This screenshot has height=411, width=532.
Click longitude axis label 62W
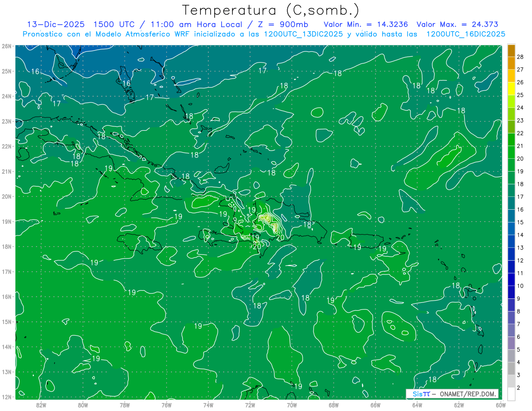pos(459,404)
